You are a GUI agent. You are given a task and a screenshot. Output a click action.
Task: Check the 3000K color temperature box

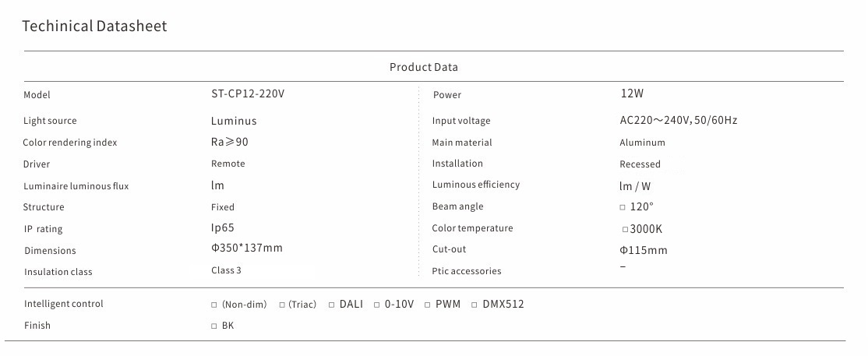point(625,229)
